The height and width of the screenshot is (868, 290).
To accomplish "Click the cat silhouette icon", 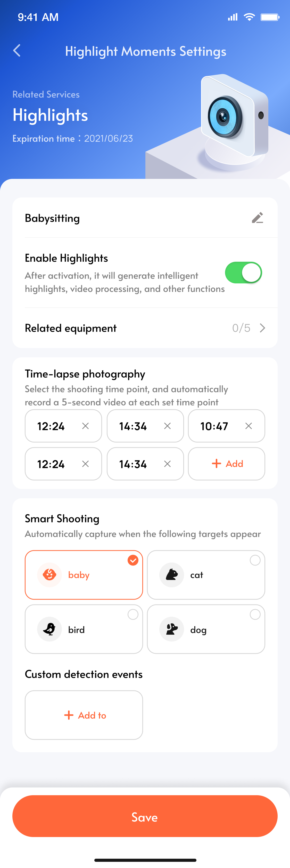I will [x=172, y=575].
